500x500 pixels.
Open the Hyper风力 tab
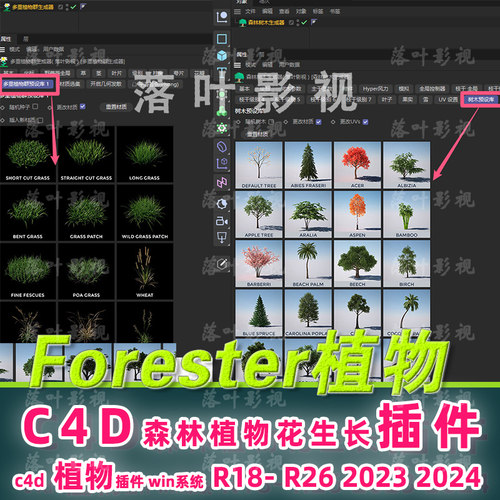(375, 89)
